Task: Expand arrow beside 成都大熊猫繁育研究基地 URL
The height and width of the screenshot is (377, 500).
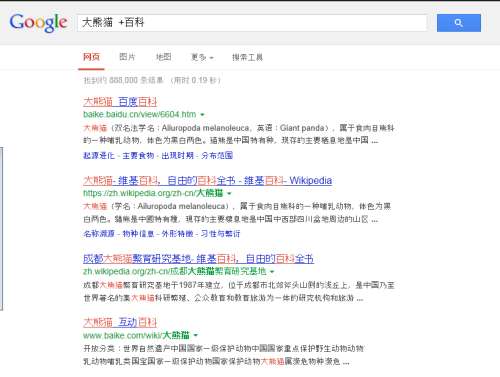Action: [x=272, y=272]
